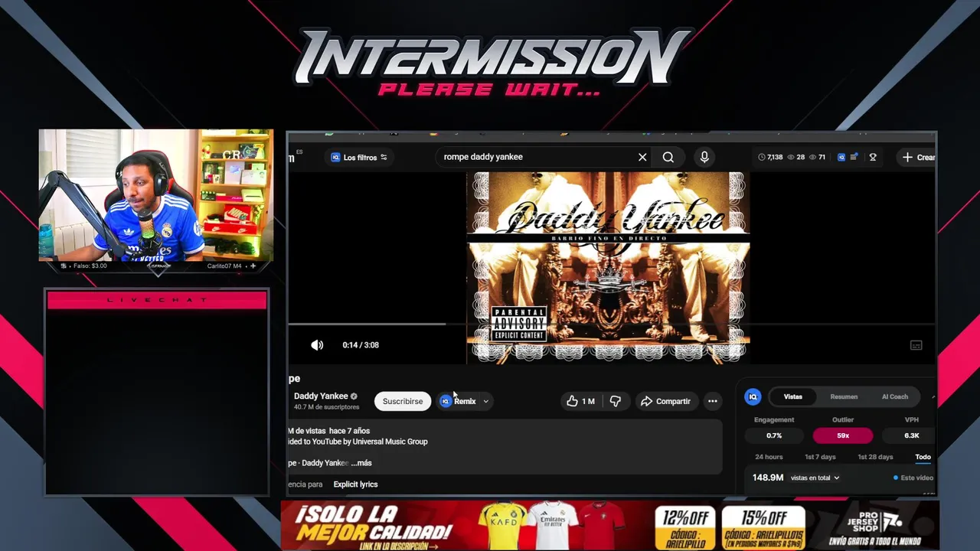The image size is (980, 551).
Task: Click the Outlier 59x pill
Action: pyautogui.click(x=843, y=435)
